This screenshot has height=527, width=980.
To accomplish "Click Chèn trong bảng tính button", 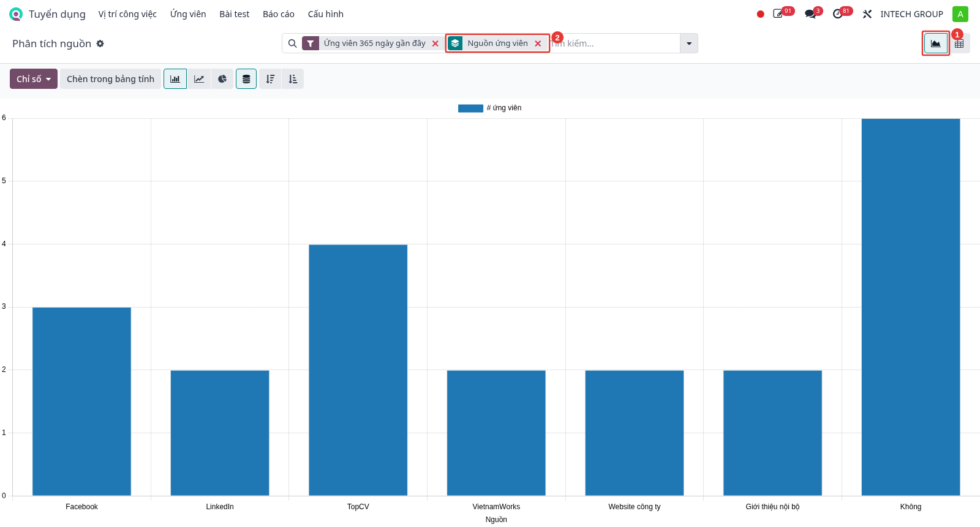I will pos(111,79).
